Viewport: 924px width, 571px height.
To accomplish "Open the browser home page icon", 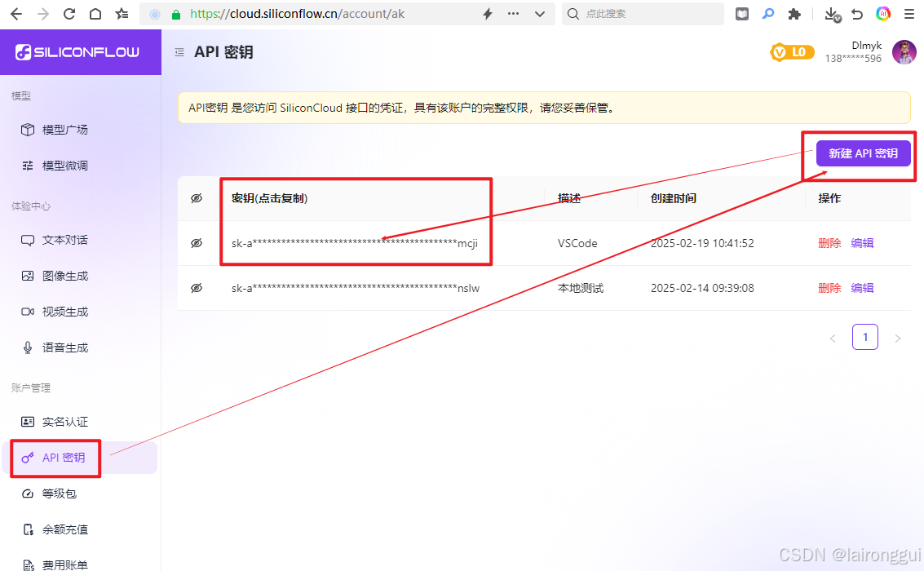I will point(95,14).
